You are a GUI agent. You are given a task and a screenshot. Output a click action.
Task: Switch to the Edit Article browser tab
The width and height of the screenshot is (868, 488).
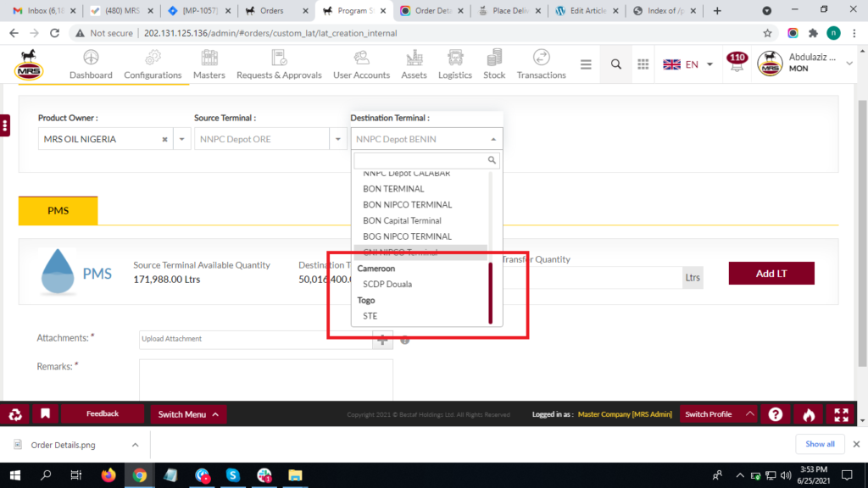point(587,10)
